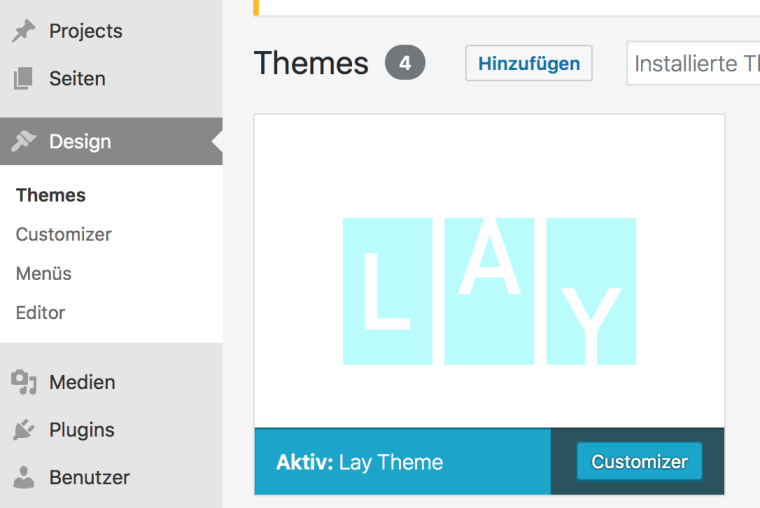Click the Design paintbrush icon

tap(23, 142)
